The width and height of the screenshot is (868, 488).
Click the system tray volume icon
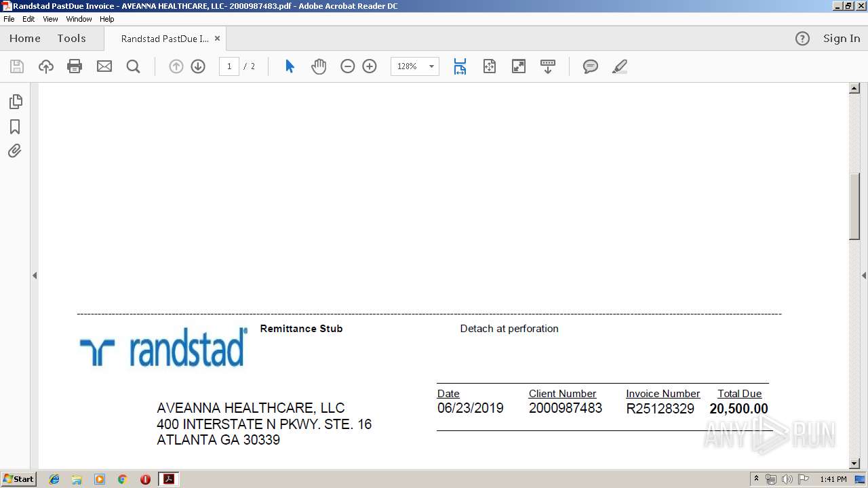787,479
